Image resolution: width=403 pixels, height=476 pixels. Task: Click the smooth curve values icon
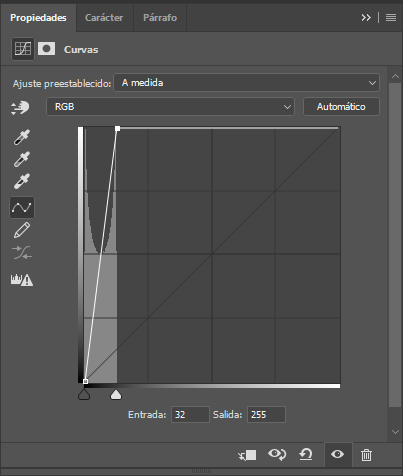pyautogui.click(x=22, y=253)
